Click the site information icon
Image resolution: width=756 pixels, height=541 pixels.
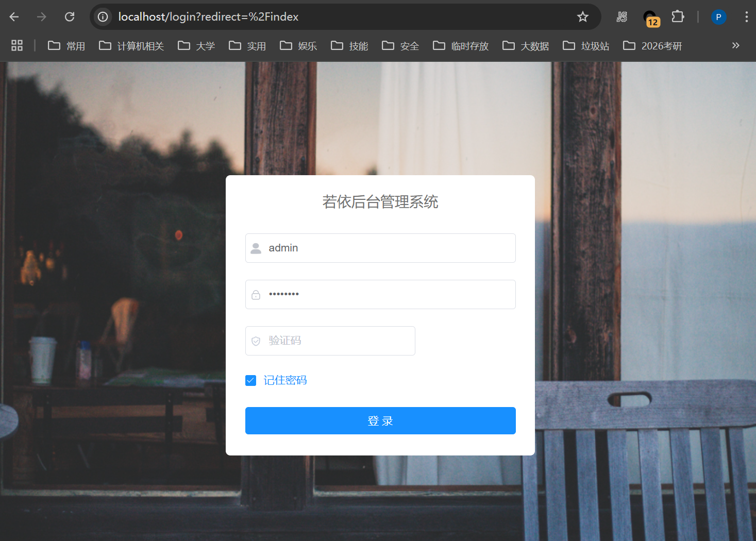pyautogui.click(x=103, y=17)
